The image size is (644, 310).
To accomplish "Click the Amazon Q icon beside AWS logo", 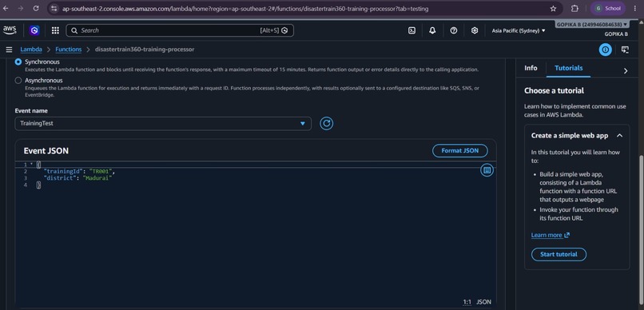I will [34, 30].
